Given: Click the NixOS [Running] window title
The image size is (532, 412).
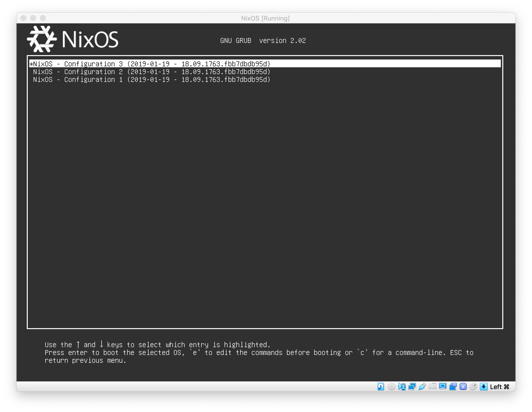Looking at the screenshot, I should point(265,18).
